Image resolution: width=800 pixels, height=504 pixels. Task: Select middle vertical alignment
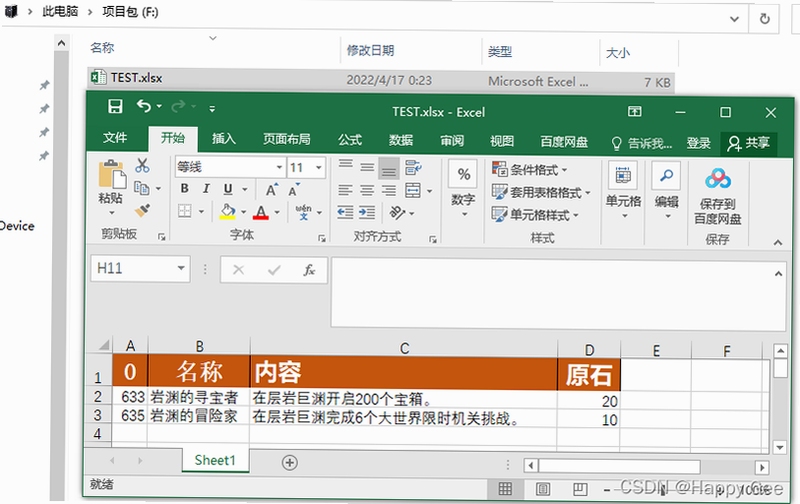[x=367, y=167]
